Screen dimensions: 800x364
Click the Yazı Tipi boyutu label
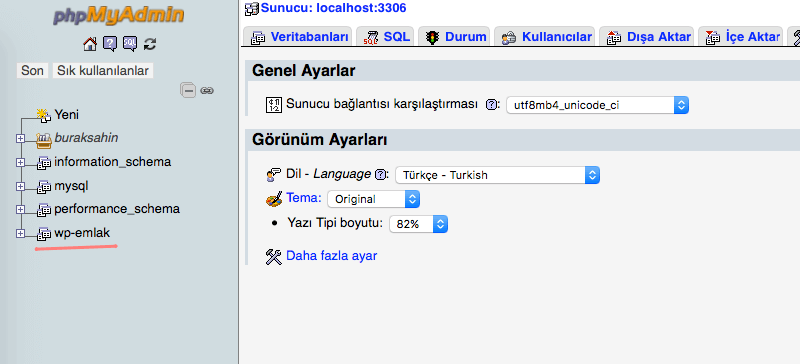(x=335, y=223)
